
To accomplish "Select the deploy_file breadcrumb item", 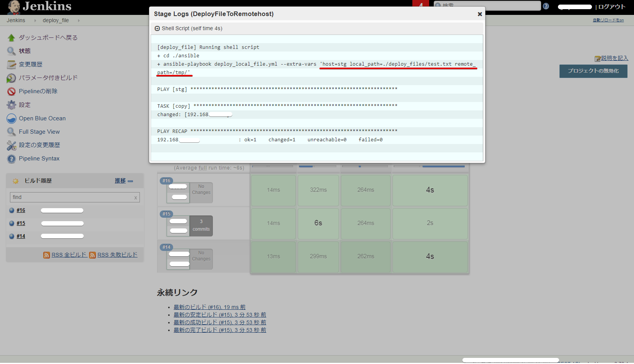I will [x=56, y=20].
